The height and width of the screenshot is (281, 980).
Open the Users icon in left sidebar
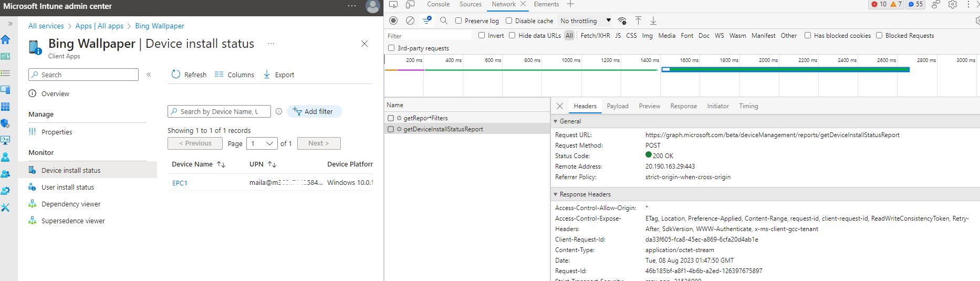pyautogui.click(x=5, y=157)
